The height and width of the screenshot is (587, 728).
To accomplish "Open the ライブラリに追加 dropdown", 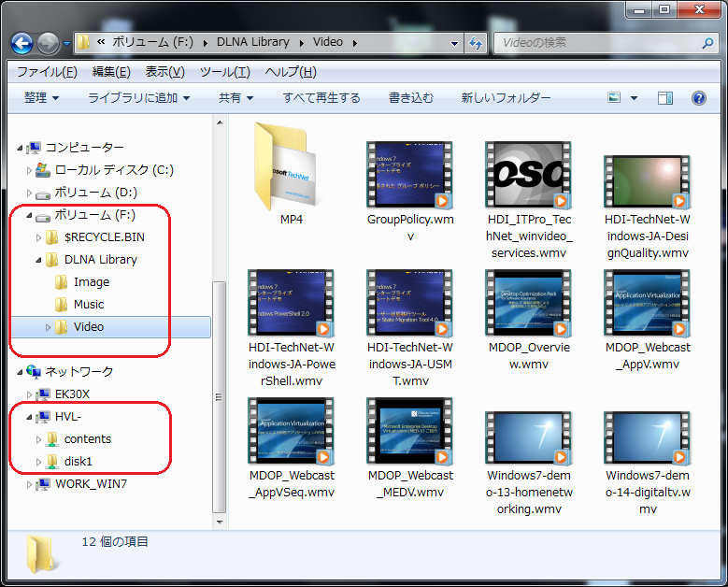I will click(139, 97).
